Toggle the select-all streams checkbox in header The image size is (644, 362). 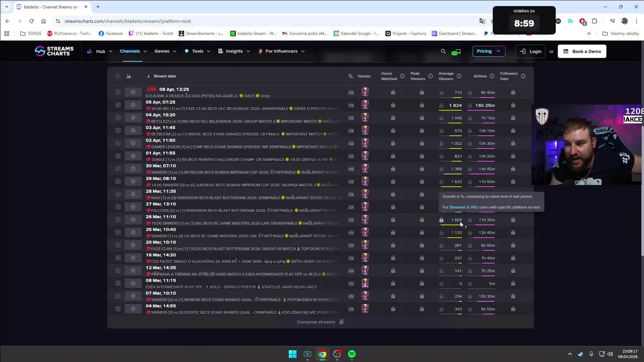coord(118,76)
